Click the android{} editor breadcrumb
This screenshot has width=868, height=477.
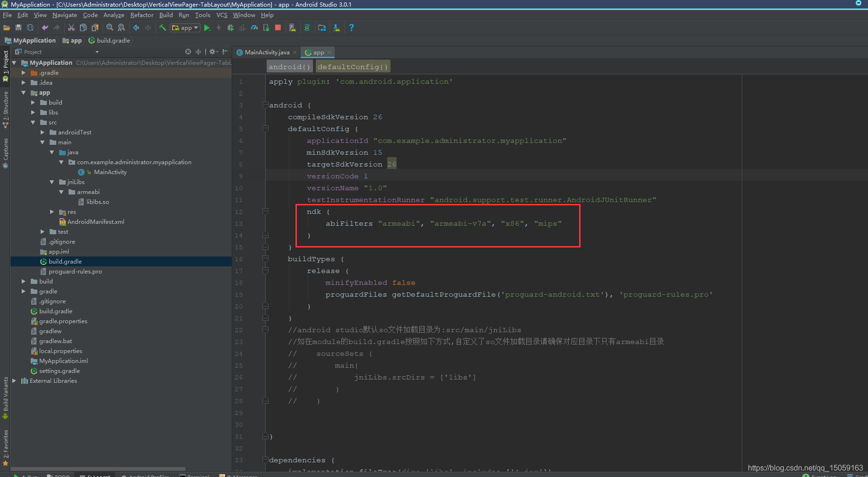click(x=289, y=67)
